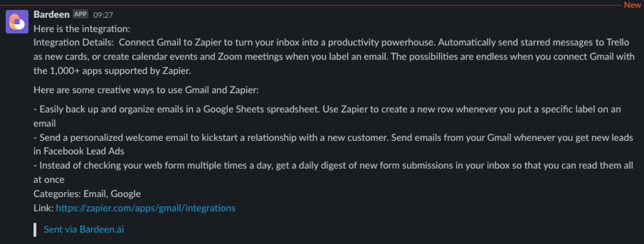
Task: Click the red unread divider line
Action: (311, 5)
